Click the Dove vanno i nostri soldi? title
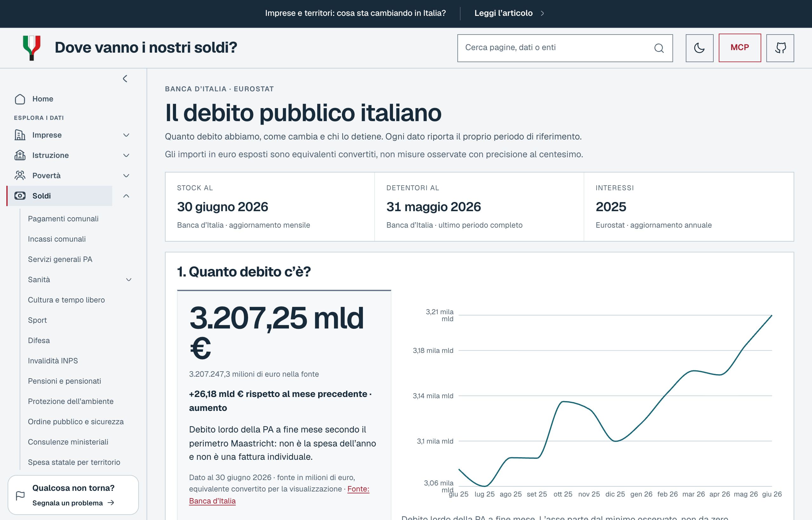This screenshot has width=812, height=520. coord(146,48)
